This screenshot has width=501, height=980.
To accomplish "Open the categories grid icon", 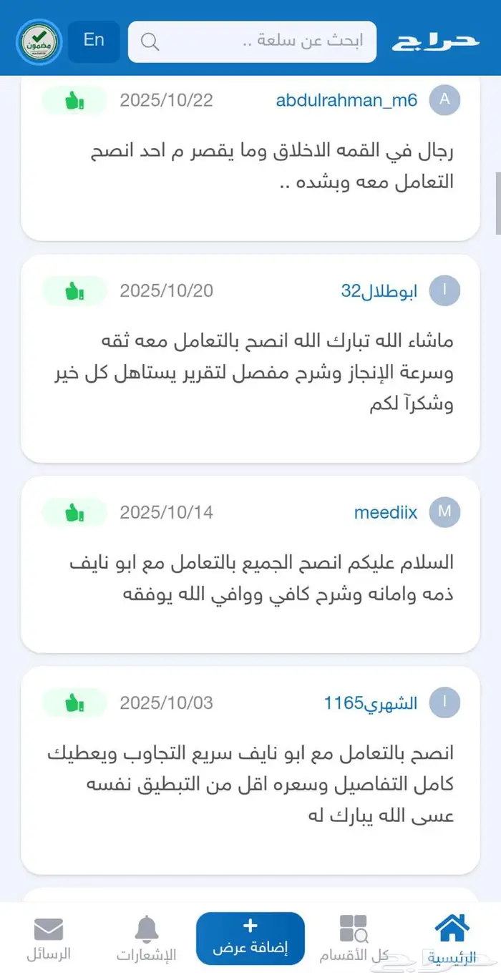I will point(350,928).
